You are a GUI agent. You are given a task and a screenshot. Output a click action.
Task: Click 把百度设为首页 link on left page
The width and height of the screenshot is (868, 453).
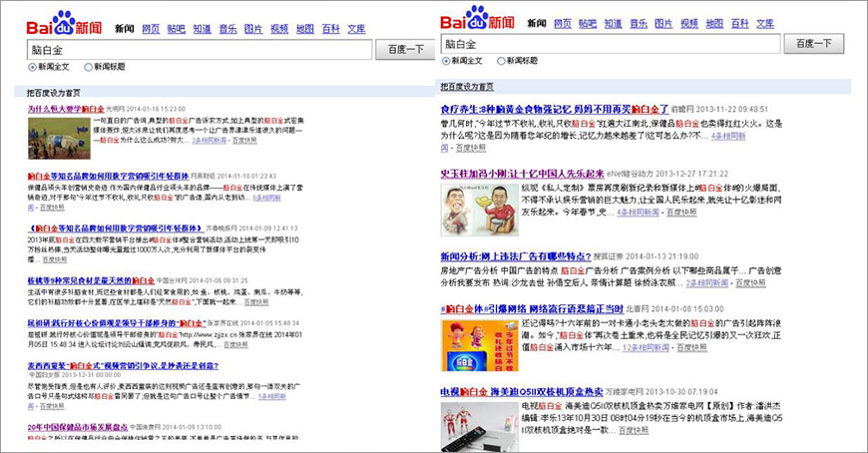pos(54,92)
